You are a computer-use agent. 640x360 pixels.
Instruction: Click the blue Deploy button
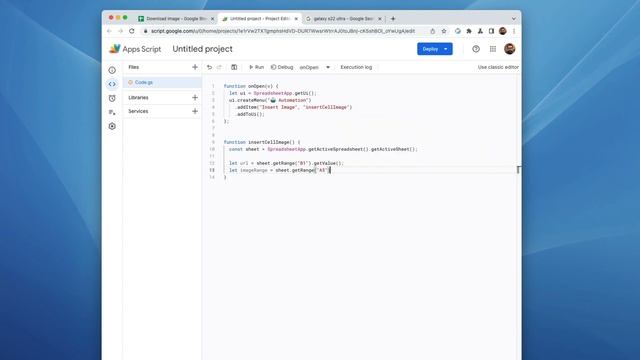tap(435, 49)
